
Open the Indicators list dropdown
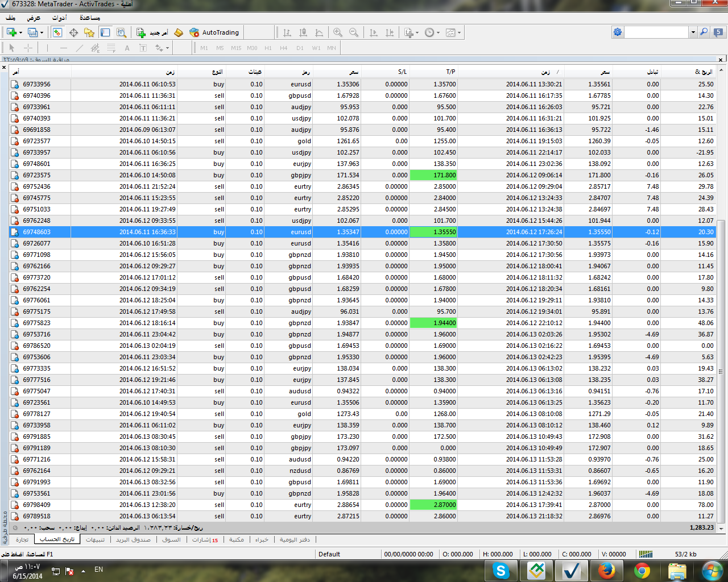point(411,32)
